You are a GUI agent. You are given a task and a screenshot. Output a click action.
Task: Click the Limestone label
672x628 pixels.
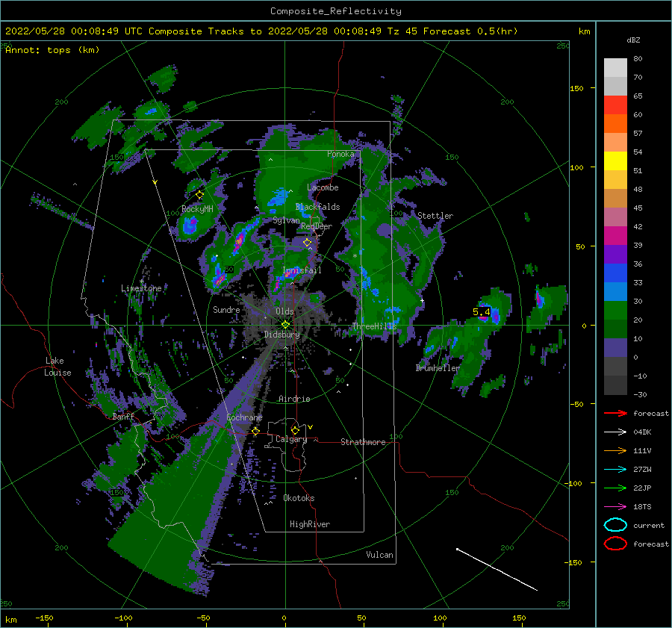point(141,288)
